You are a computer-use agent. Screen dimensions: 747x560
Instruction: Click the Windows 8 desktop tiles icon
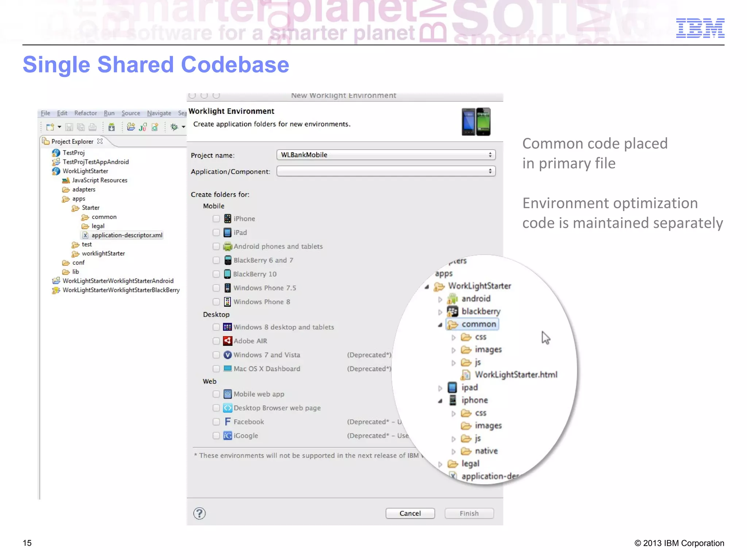[x=227, y=327]
